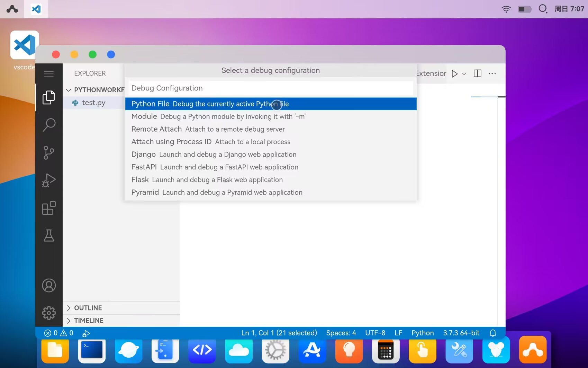Viewport: 588px width, 368px height.
Task: Click the partially hidden Extension tab
Action: pyautogui.click(x=432, y=73)
